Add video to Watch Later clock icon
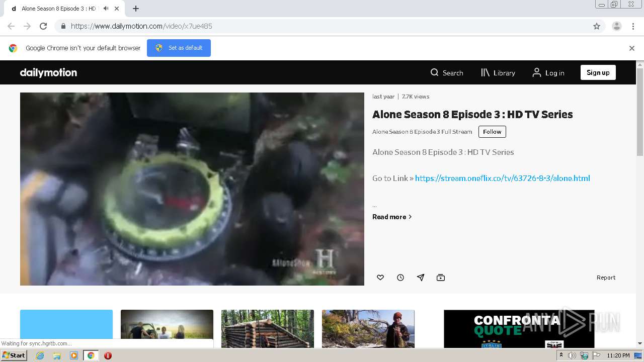The image size is (644, 362). 400,278
